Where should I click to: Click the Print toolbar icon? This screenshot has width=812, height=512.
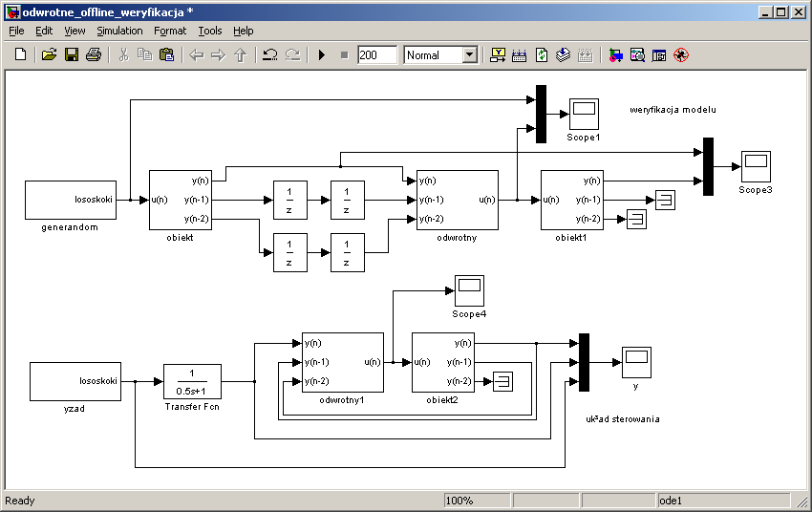[x=93, y=55]
